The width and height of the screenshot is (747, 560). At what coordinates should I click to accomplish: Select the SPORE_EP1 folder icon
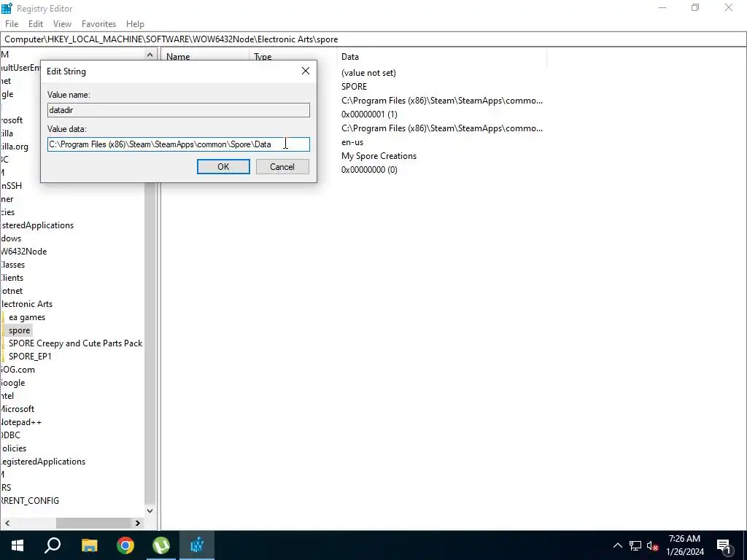point(2,356)
